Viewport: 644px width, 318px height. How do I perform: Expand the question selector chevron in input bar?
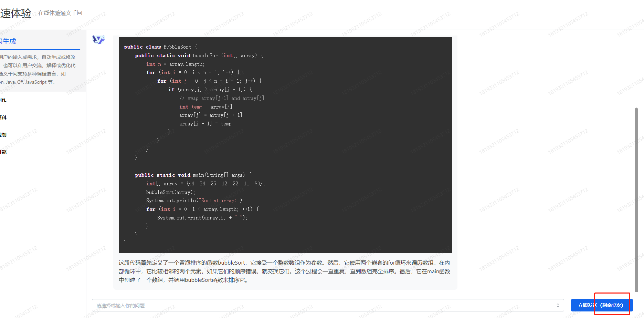pyautogui.click(x=558, y=305)
